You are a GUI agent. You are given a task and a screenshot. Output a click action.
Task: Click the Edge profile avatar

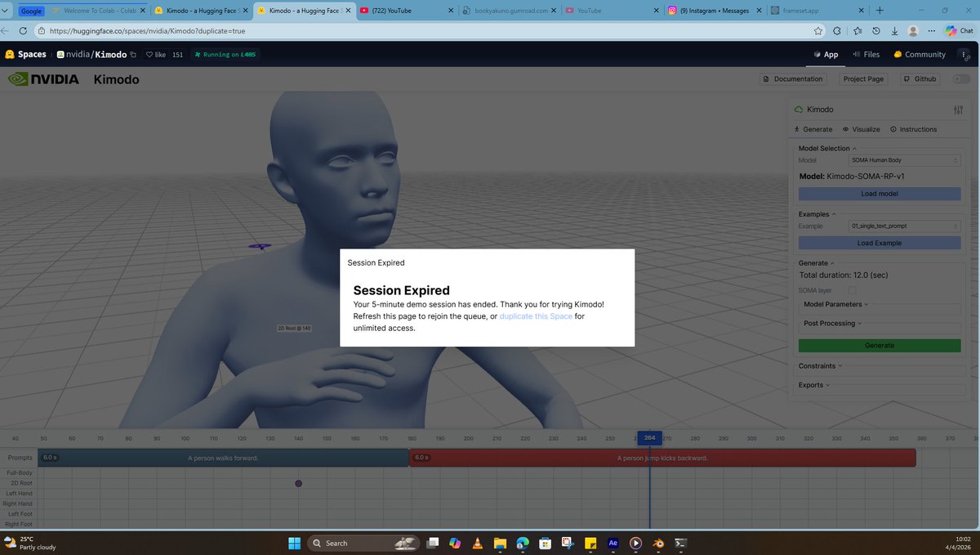point(913,30)
